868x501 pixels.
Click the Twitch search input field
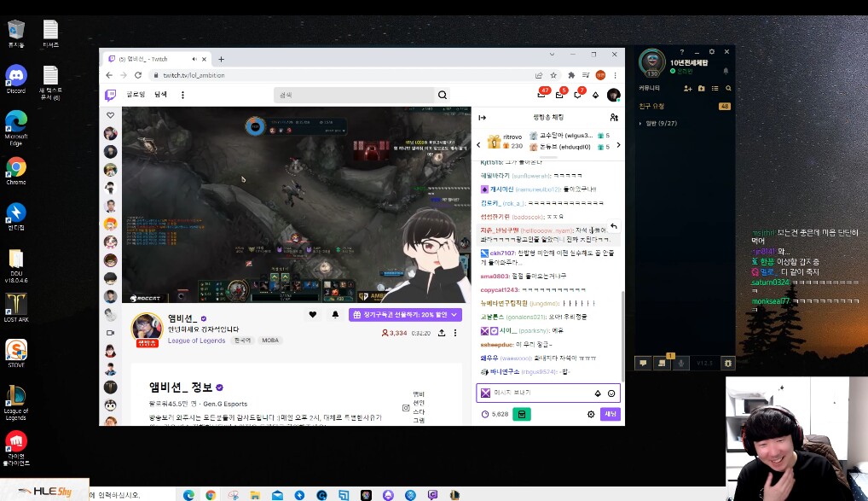click(x=355, y=95)
